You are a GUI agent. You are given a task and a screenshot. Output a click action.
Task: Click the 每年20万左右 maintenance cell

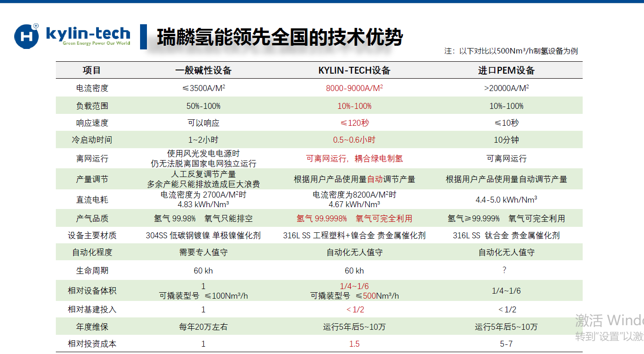pyautogui.click(x=203, y=327)
